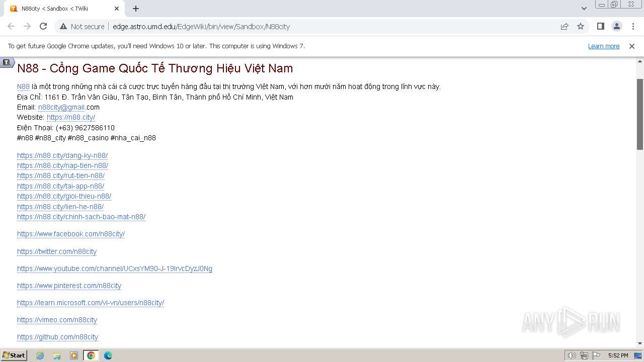The image size is (644, 362).
Task: Share this page icon in address bar
Action: (x=565, y=26)
